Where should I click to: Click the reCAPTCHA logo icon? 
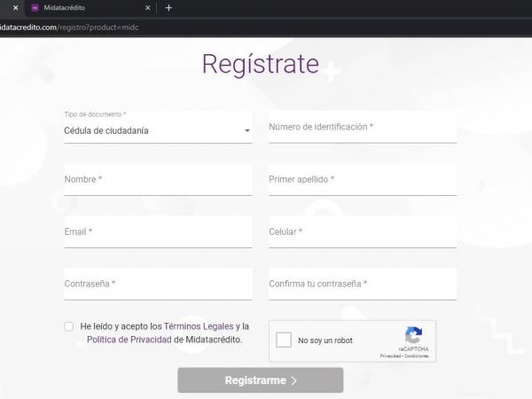point(413,335)
